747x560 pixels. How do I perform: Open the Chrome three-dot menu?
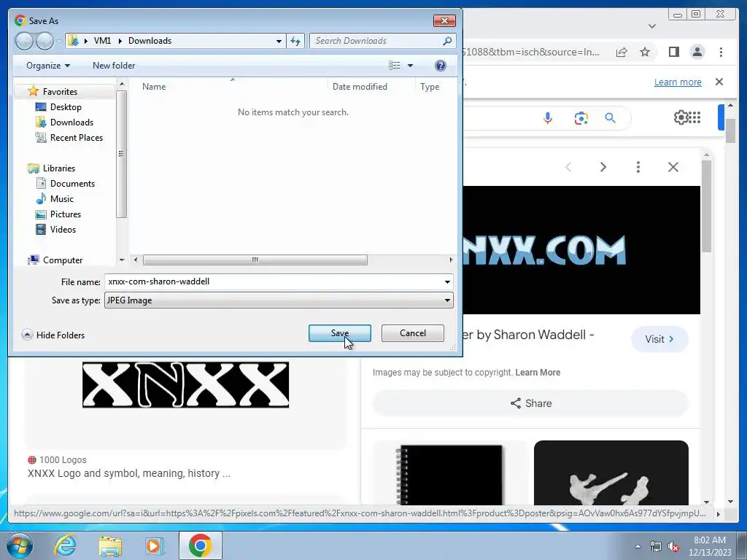coord(721,52)
